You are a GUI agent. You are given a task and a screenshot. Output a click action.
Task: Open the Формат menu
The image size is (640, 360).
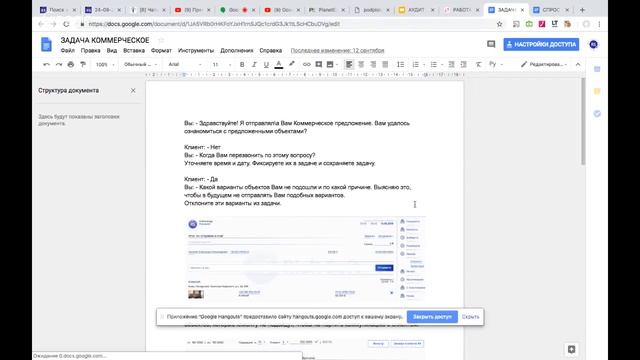tap(161, 51)
